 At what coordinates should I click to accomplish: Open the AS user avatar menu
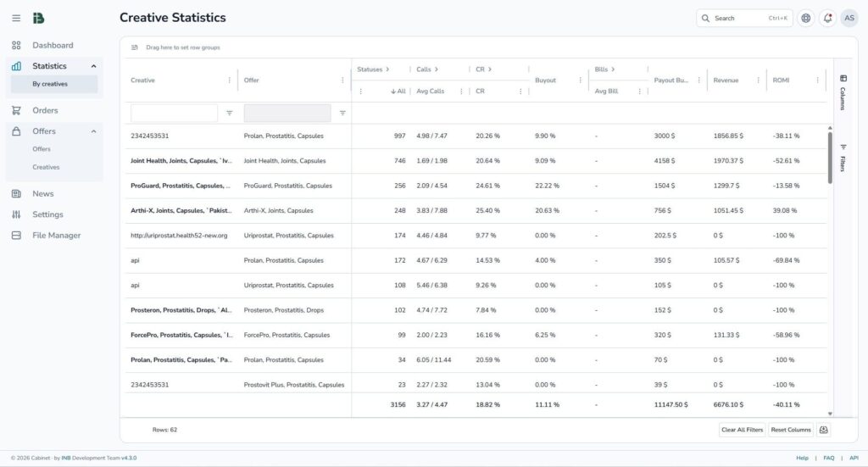849,18
